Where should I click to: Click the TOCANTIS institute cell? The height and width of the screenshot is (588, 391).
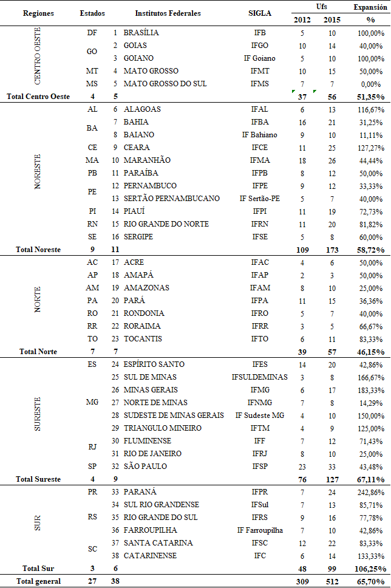click(143, 338)
